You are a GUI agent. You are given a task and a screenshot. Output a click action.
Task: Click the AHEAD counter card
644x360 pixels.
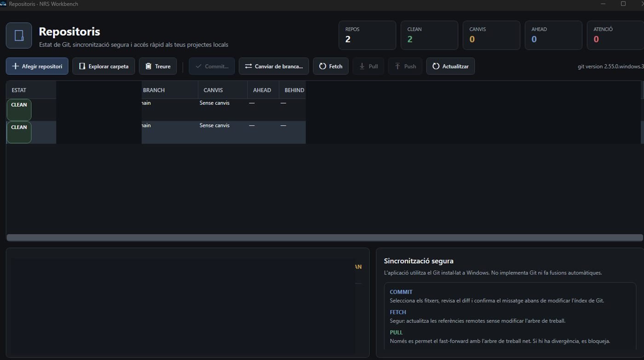553,35
